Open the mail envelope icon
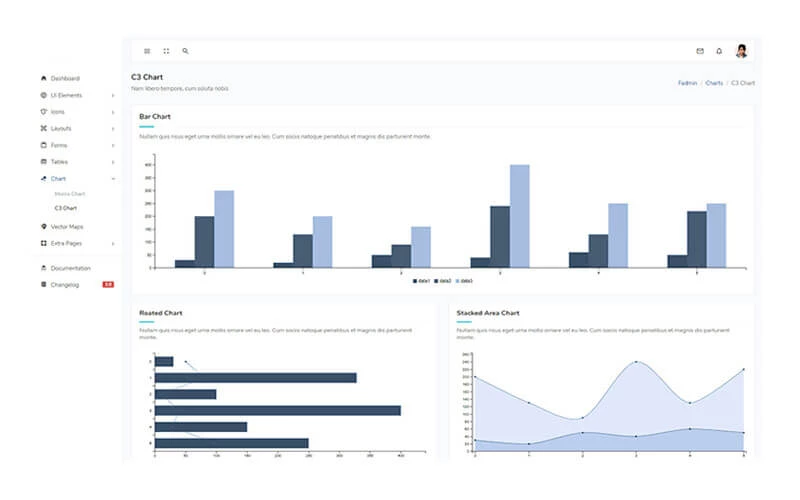The height and width of the screenshot is (500, 800). tap(700, 51)
